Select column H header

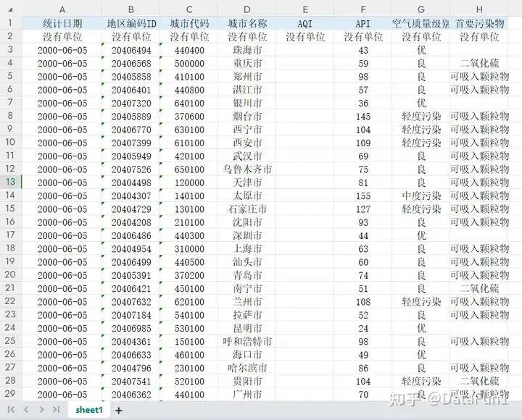click(x=479, y=9)
